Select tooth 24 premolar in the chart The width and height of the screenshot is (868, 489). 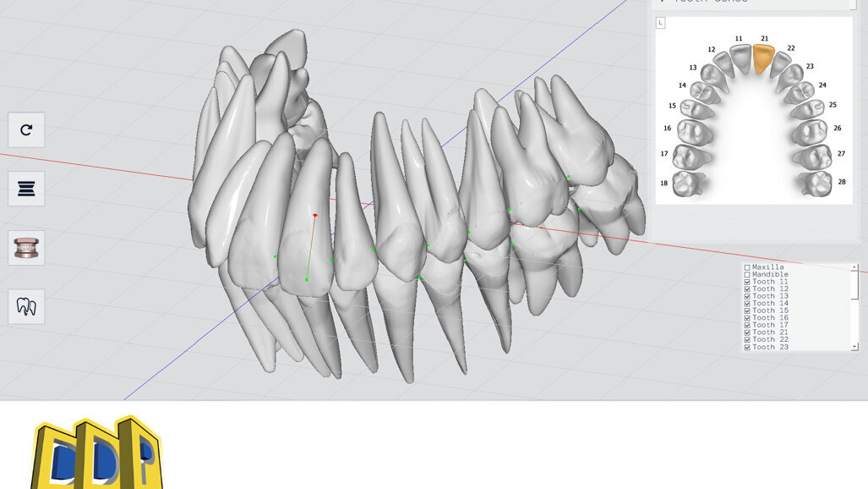click(800, 92)
